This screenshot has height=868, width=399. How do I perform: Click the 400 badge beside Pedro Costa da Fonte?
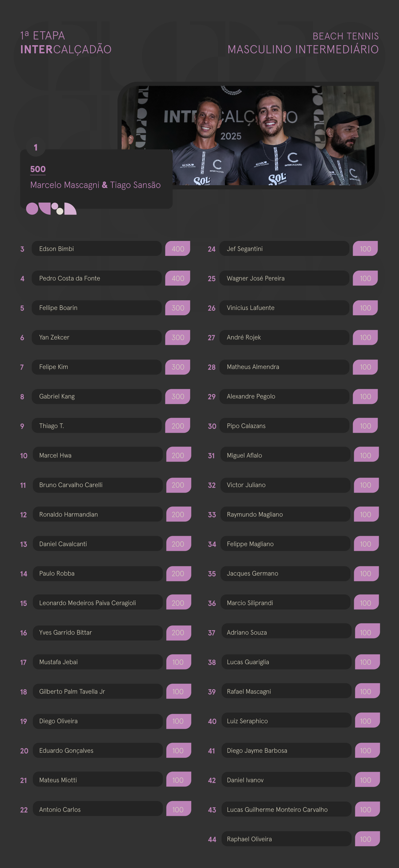[x=178, y=278]
